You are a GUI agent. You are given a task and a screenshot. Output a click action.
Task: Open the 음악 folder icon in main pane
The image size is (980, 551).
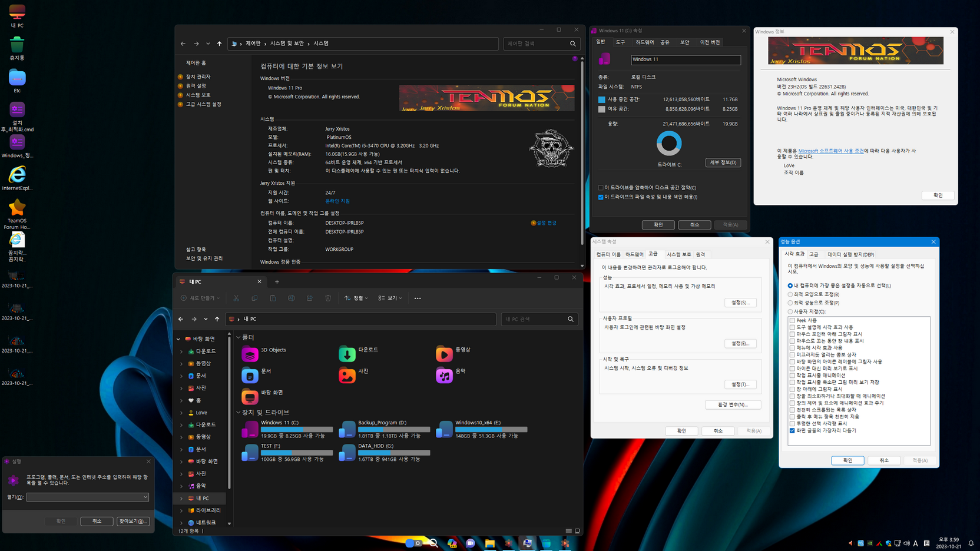click(444, 375)
